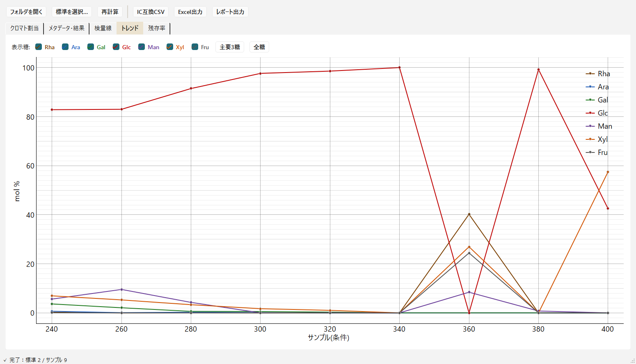The height and width of the screenshot is (364, 636).
Task: Generate レポート出力 report
Action: click(230, 12)
